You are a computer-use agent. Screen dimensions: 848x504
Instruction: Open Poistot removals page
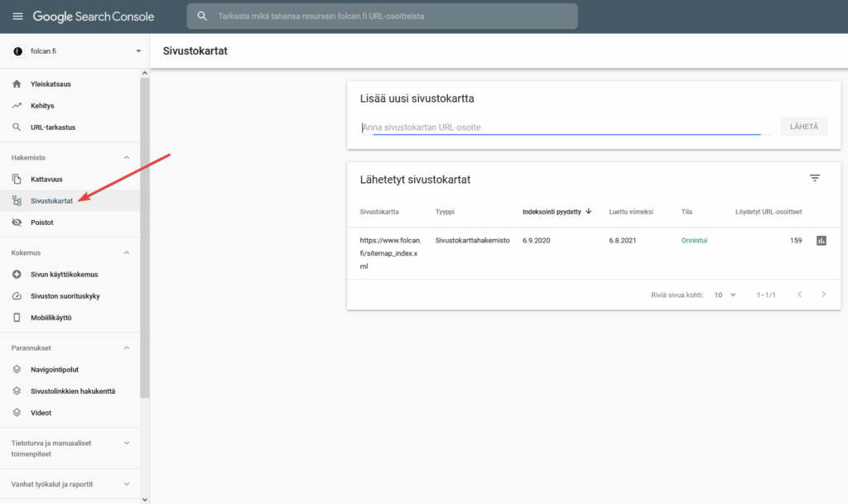(x=41, y=223)
